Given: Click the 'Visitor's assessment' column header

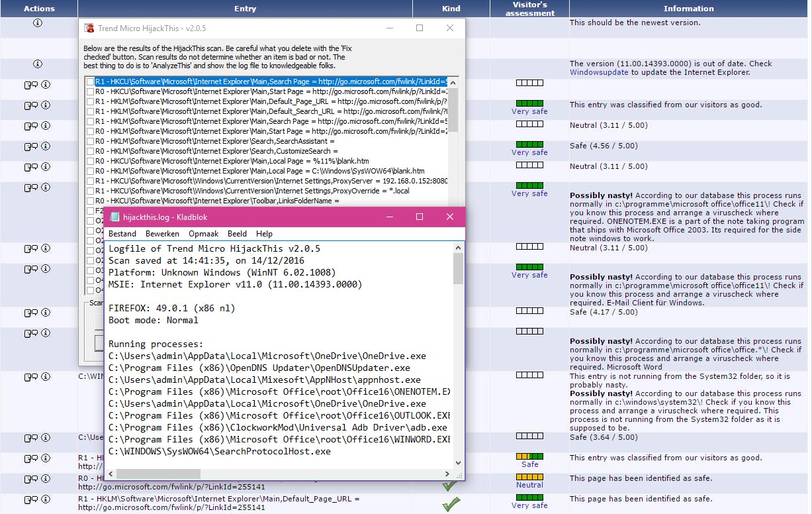Looking at the screenshot, I should pyautogui.click(x=529, y=9).
